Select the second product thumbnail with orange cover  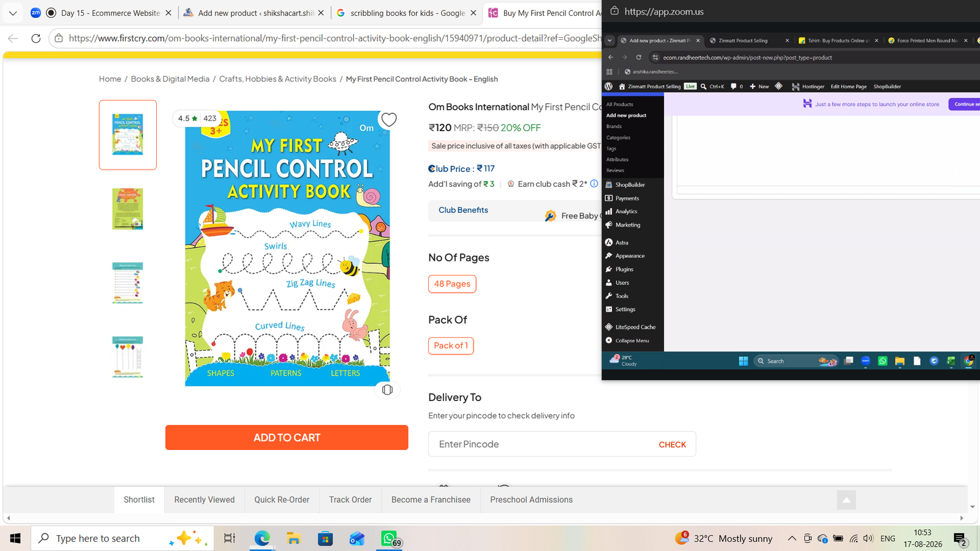point(127,209)
